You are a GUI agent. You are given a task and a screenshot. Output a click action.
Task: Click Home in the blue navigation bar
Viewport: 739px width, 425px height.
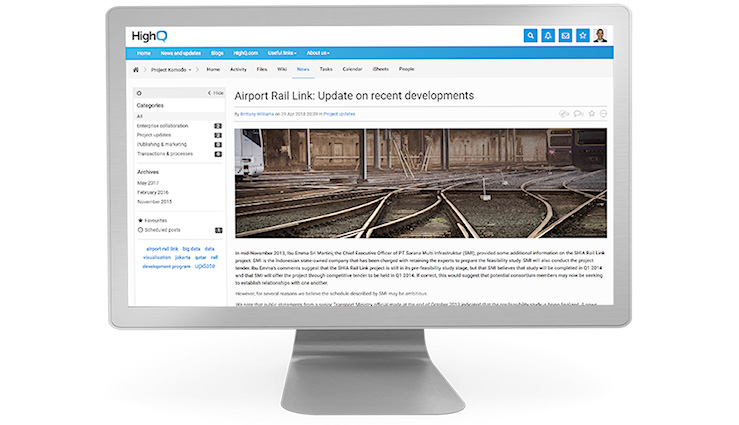point(144,53)
